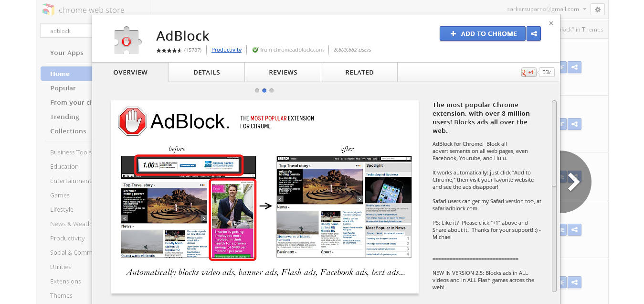The width and height of the screenshot is (644, 304).
Task: Click the AdBlock title heading
Action: click(x=183, y=36)
